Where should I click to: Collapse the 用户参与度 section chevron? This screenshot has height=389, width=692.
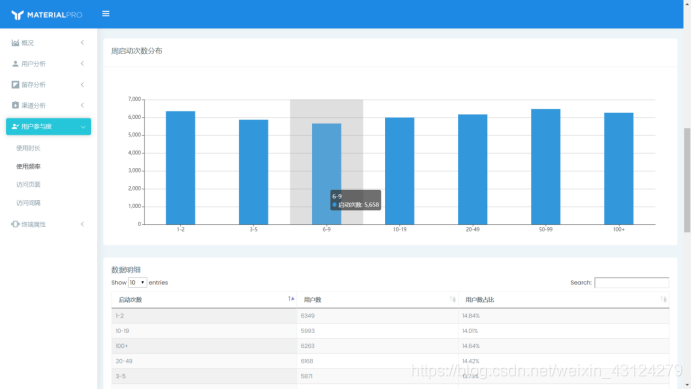[83, 127]
